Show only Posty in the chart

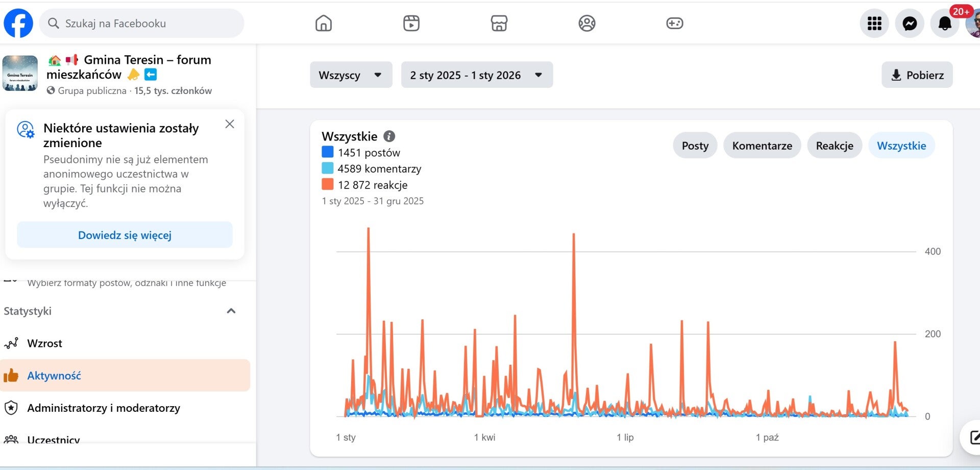point(695,146)
